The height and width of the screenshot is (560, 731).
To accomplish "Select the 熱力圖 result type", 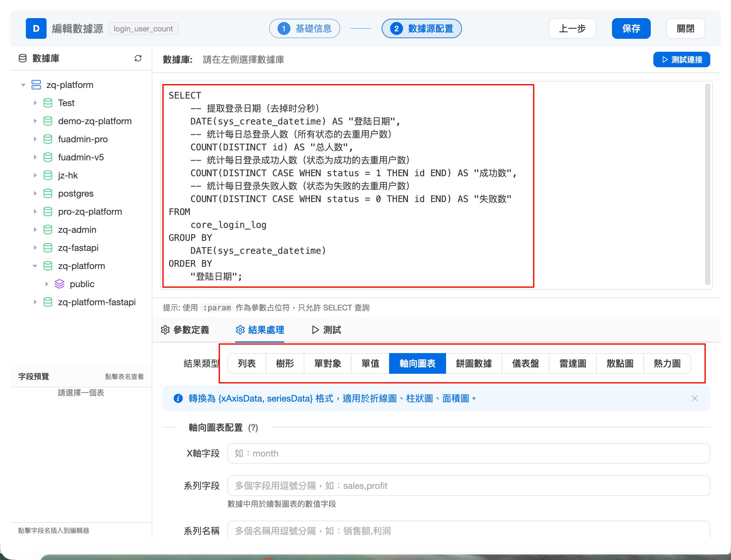I will click(666, 363).
